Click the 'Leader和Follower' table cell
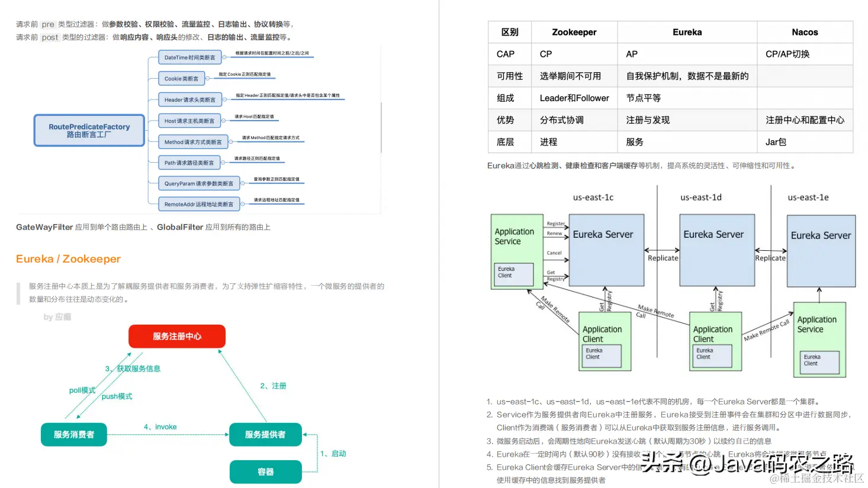The width and height of the screenshot is (868, 488). coord(574,98)
